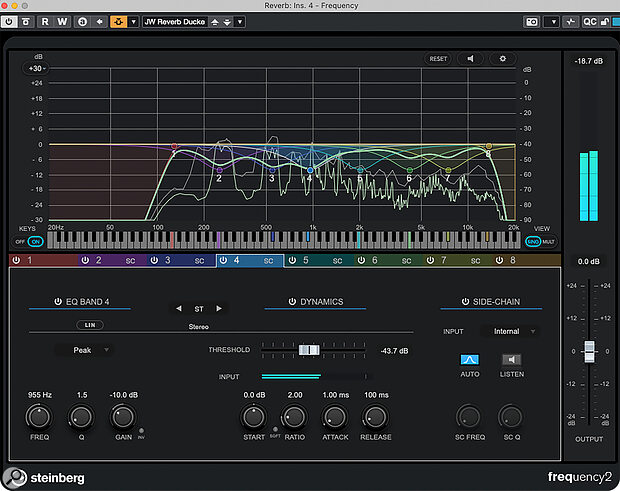Select band 2 tab number
This screenshot has height=491, width=620.
(98, 260)
